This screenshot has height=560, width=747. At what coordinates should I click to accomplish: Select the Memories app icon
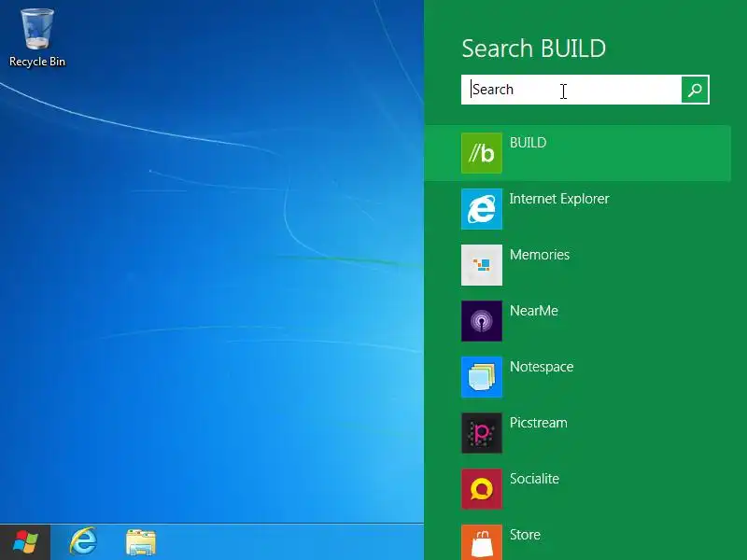482,265
